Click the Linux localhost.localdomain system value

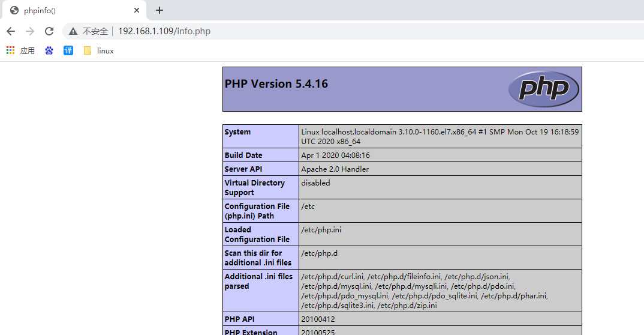(x=440, y=136)
